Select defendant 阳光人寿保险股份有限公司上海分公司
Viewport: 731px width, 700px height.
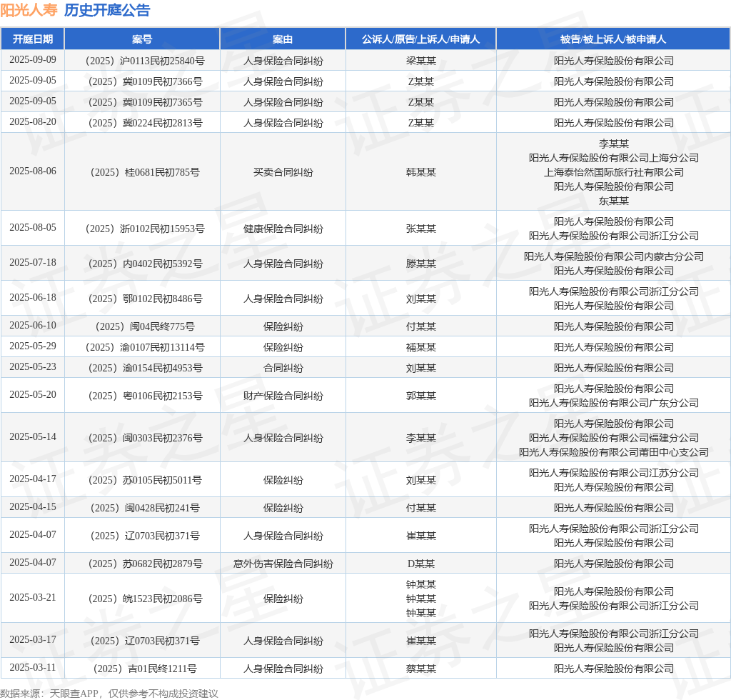613,158
